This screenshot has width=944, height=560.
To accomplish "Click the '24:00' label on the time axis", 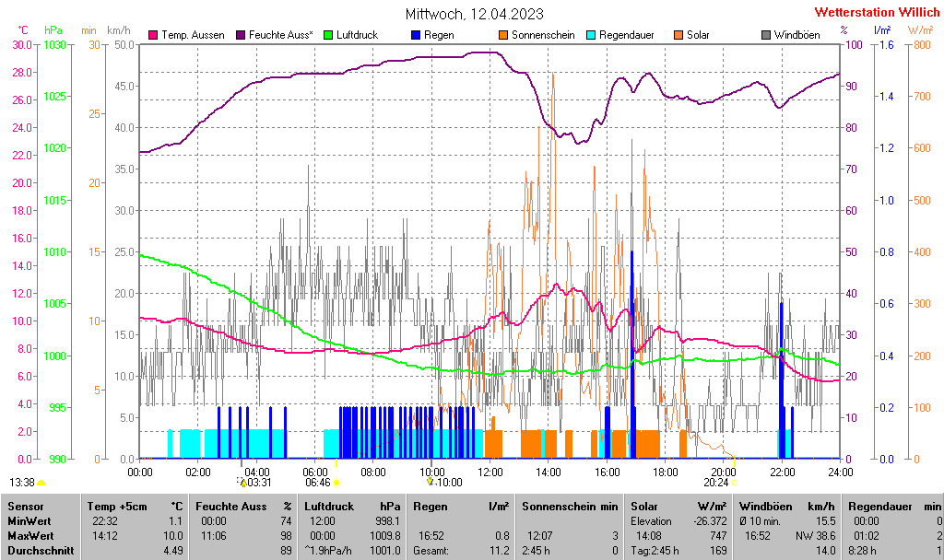I will pos(840,472).
